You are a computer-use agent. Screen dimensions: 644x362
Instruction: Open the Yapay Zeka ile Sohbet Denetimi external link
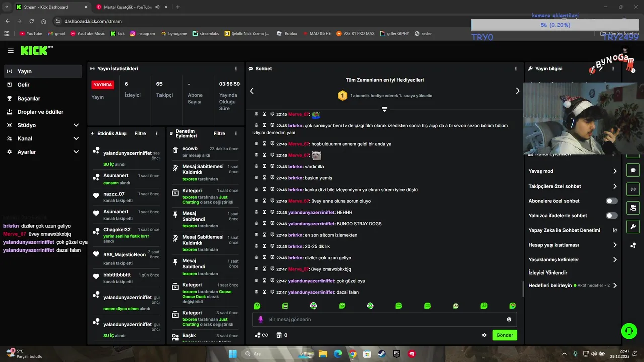(615, 230)
